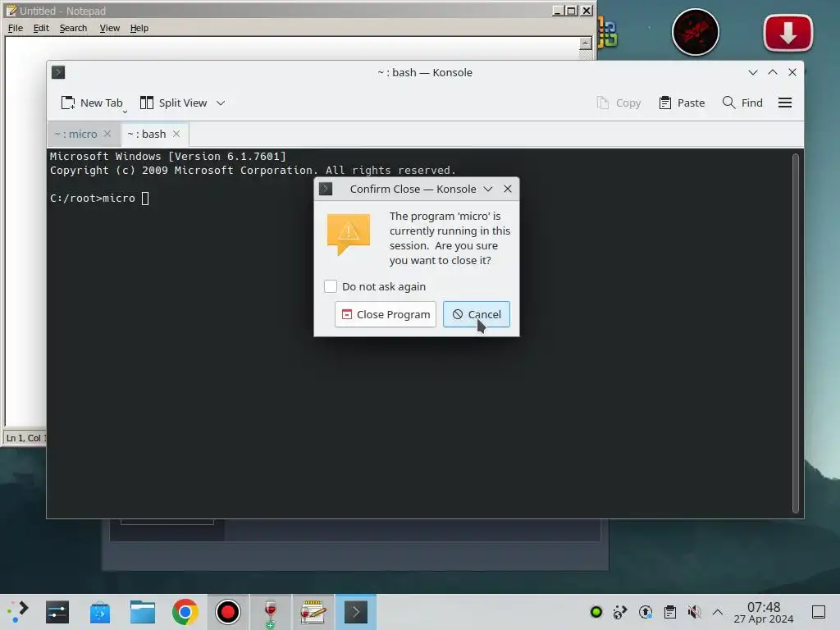Launch Google Chrome from the taskbar
This screenshot has width=840, height=630.
click(x=185, y=612)
